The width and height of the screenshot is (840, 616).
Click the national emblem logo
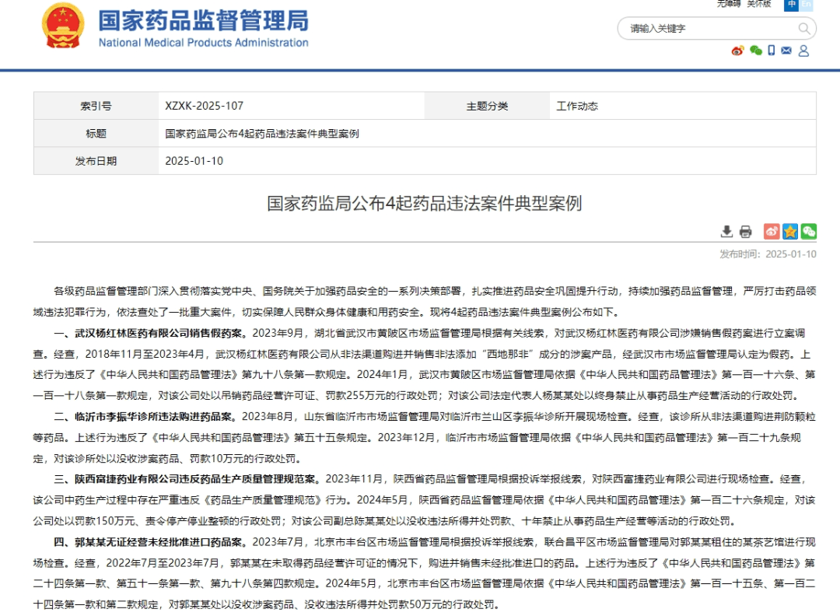click(x=63, y=25)
